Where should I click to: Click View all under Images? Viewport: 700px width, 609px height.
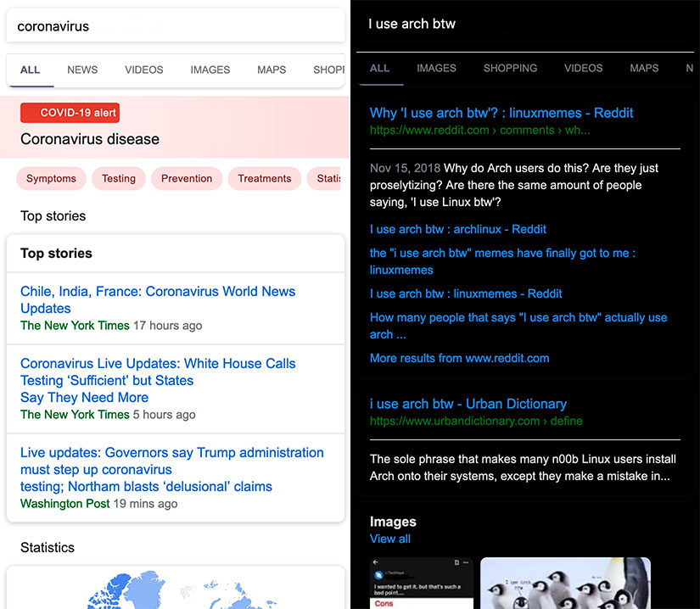(x=389, y=539)
